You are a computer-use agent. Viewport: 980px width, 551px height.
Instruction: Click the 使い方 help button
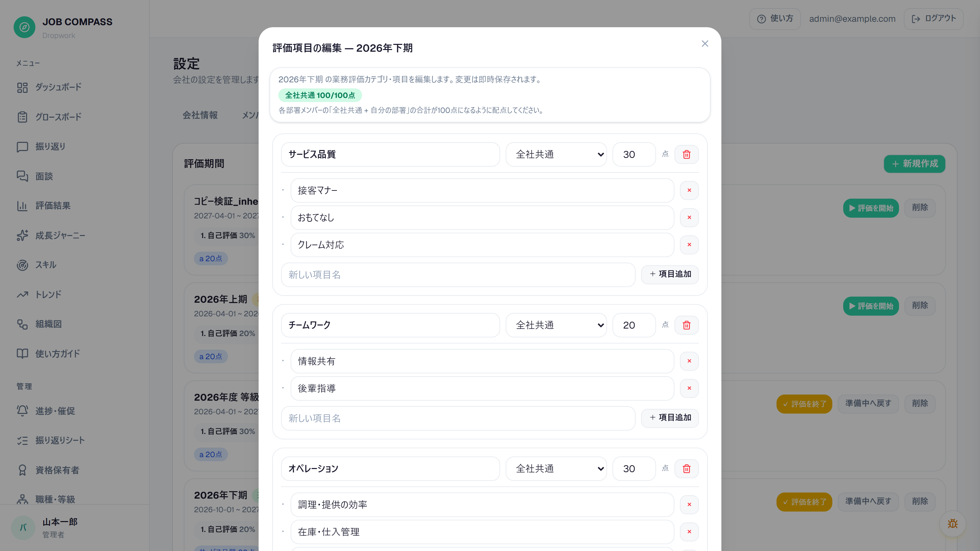pyautogui.click(x=774, y=19)
